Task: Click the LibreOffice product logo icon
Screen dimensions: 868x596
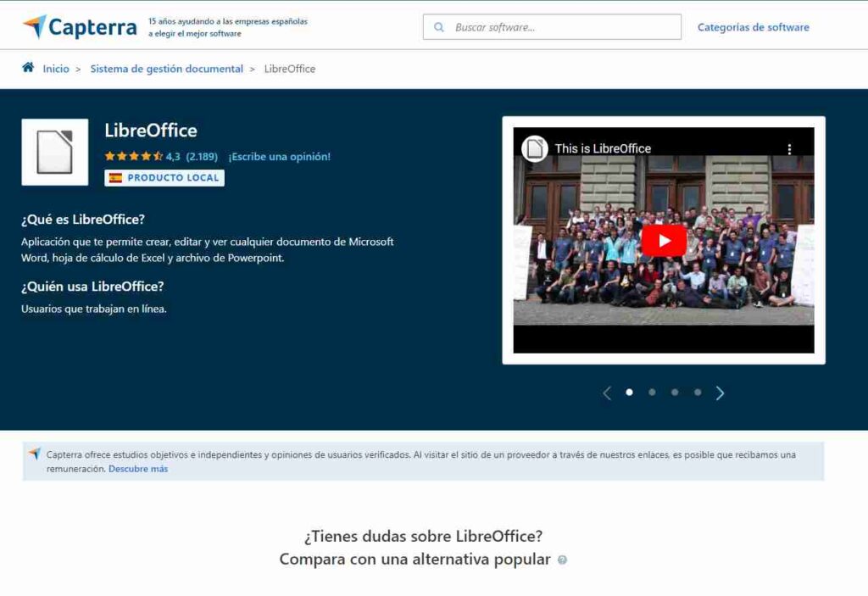Action: 55,152
